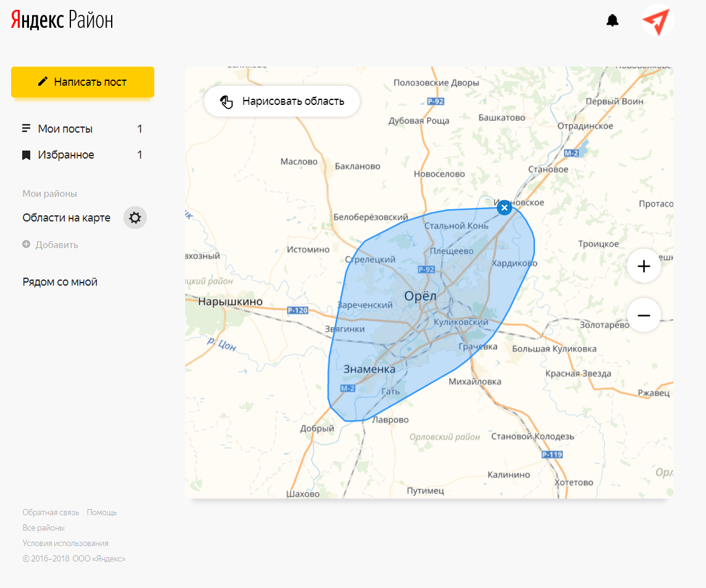Click Первый Воин label on map

(614, 101)
